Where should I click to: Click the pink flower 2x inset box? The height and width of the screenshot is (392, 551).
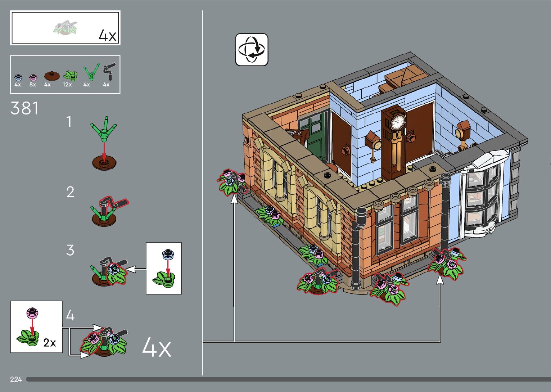36,327
